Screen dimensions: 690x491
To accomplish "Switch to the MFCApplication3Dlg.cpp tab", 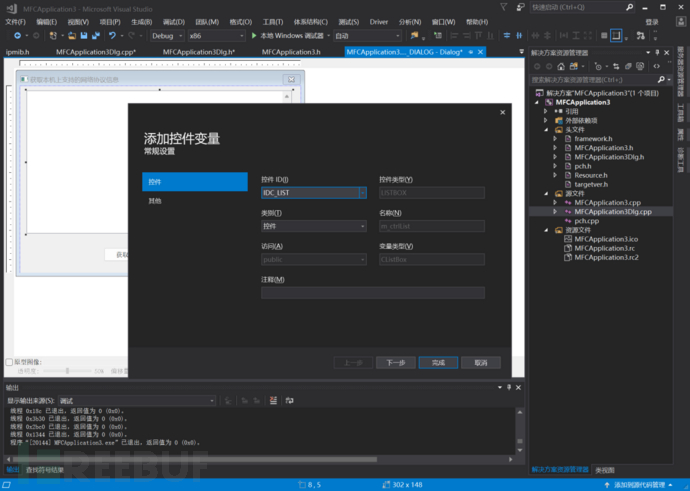I will (x=94, y=50).
